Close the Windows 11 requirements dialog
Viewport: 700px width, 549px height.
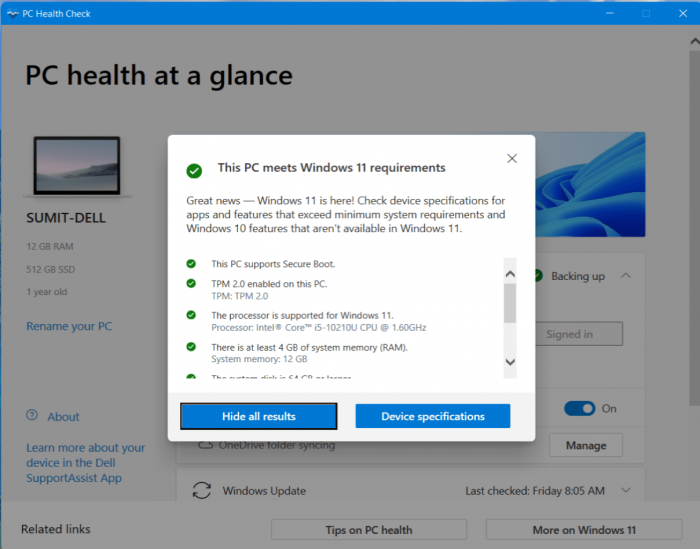(512, 158)
